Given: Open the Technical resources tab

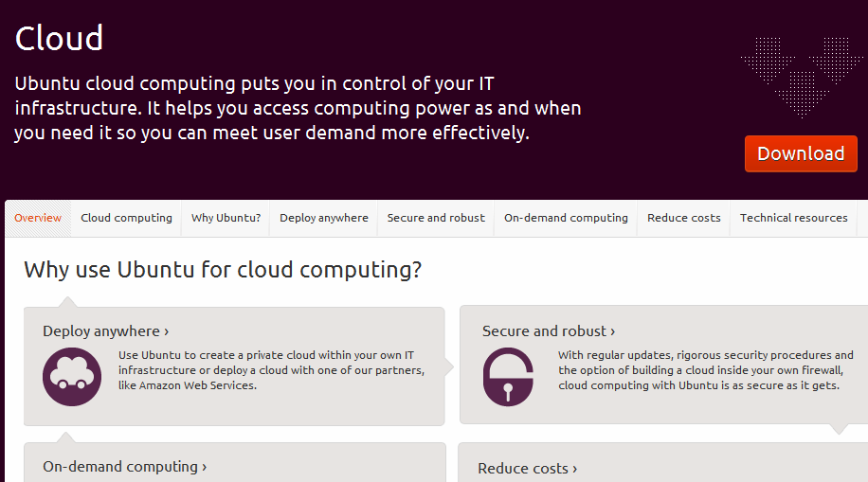Looking at the screenshot, I should pyautogui.click(x=794, y=218).
